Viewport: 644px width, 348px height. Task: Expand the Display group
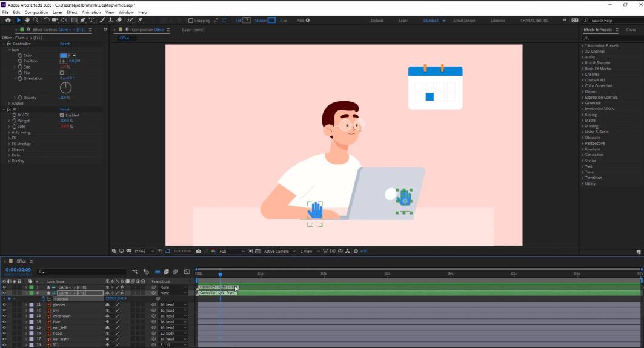pos(9,161)
